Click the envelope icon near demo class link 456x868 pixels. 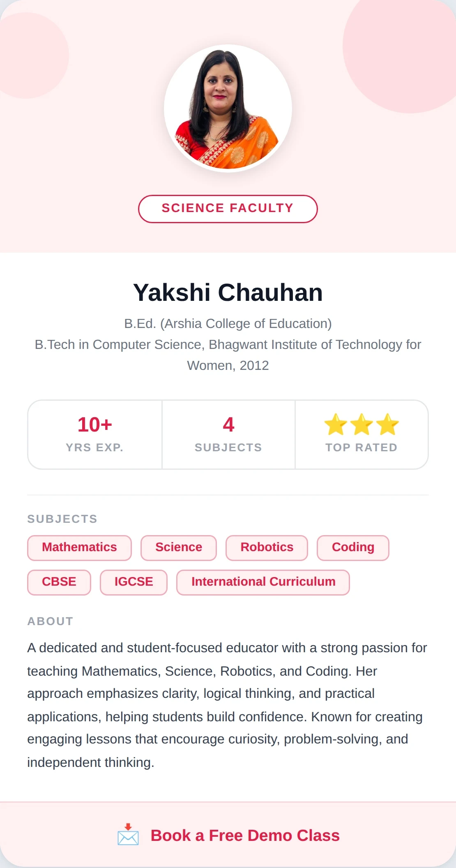[129, 836]
